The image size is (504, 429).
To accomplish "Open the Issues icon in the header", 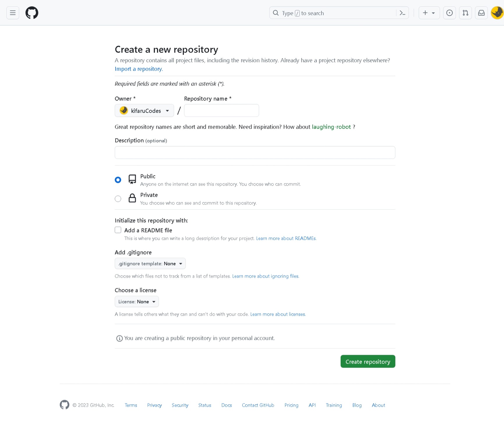I will click(x=449, y=13).
